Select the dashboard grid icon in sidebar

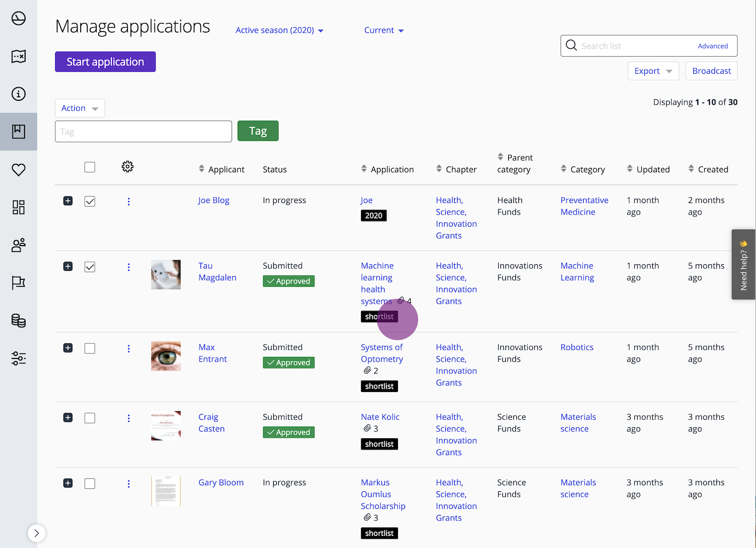coord(19,207)
